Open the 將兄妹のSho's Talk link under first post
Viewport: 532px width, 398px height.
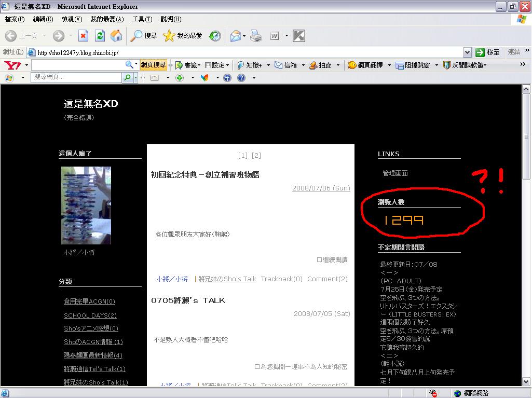(227, 279)
